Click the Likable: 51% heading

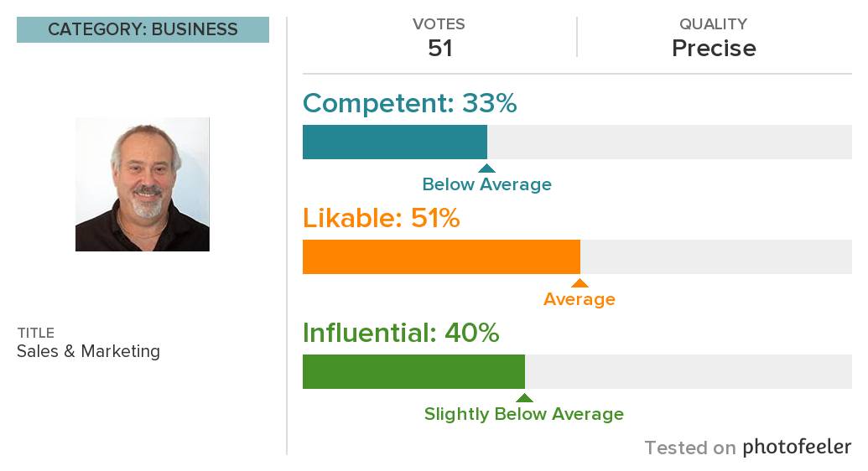click(x=382, y=218)
